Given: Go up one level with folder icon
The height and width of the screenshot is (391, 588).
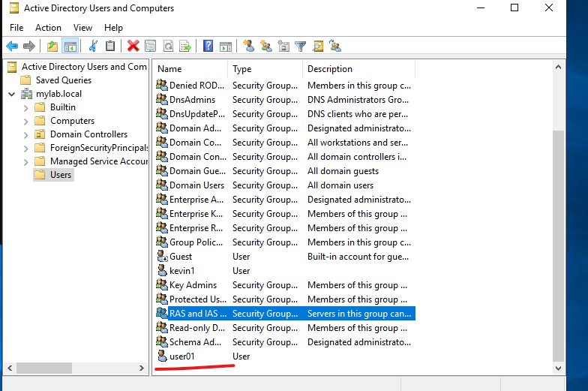Looking at the screenshot, I should pyautogui.click(x=52, y=47).
